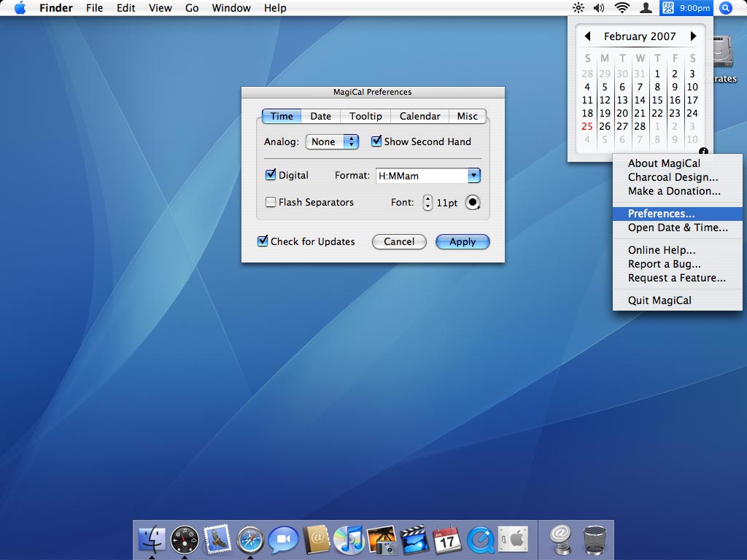Open Mail from the Dock
This screenshot has height=560, width=747.
217,540
